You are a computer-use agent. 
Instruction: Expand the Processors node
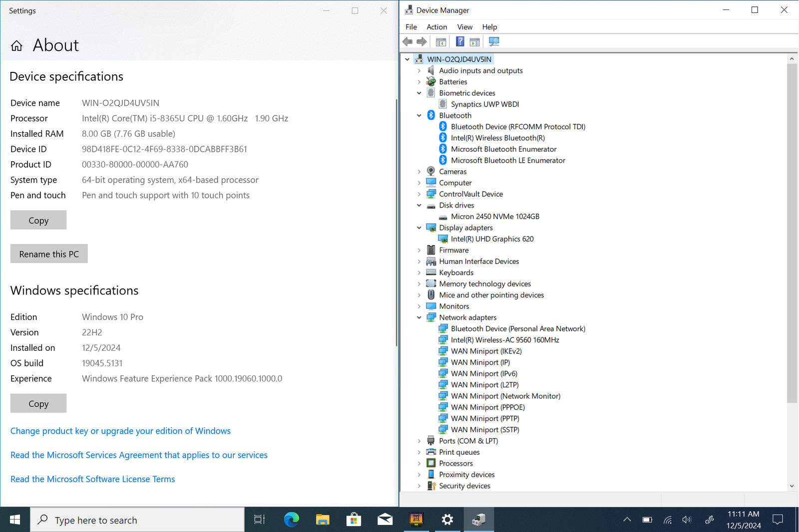click(419, 464)
